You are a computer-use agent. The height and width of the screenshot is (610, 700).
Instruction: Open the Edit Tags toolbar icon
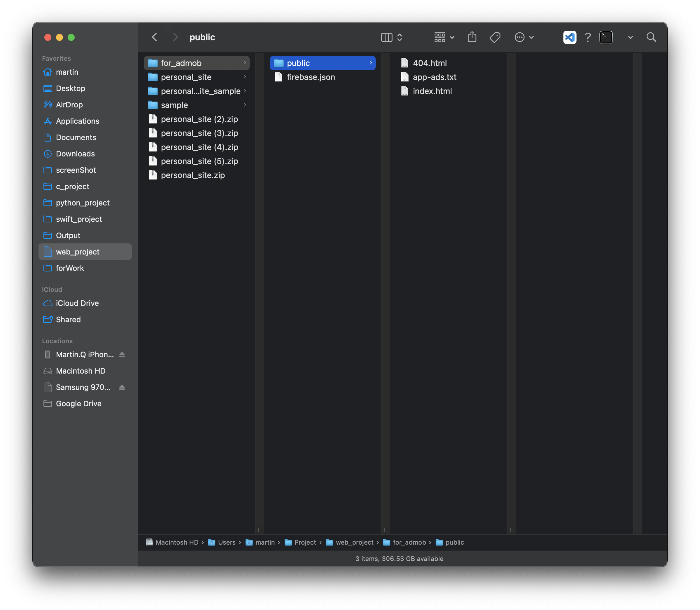[495, 37]
